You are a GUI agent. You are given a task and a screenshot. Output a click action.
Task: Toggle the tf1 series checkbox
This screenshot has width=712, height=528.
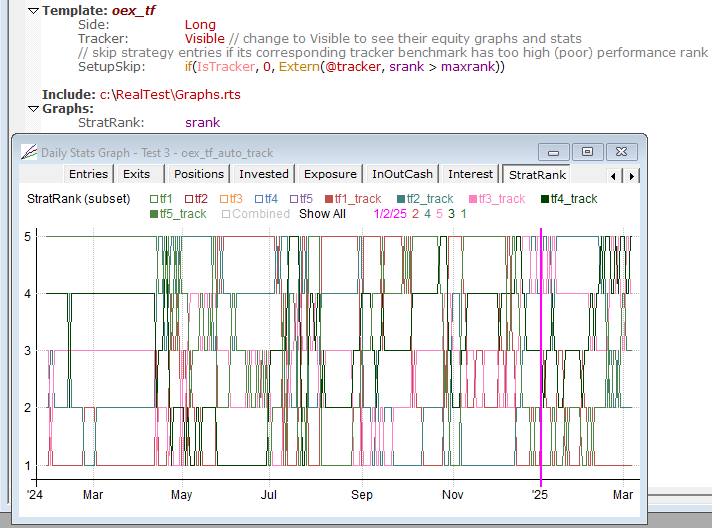pos(155,199)
